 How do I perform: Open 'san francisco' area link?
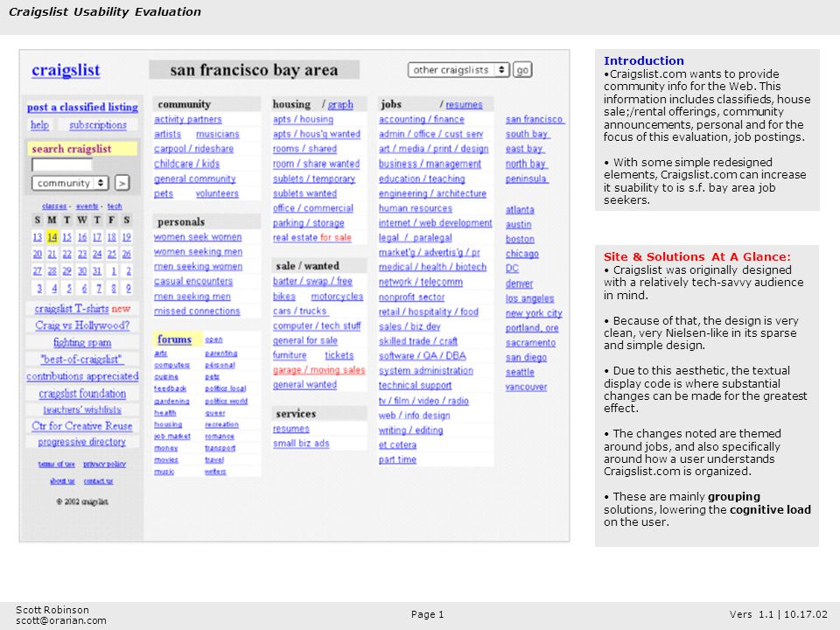click(x=535, y=120)
